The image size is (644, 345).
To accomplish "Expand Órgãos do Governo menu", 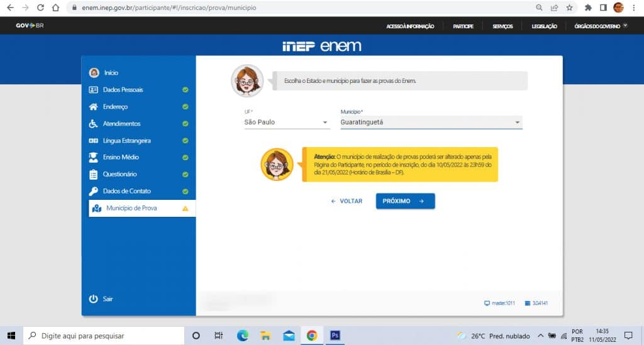I will 601,26.
